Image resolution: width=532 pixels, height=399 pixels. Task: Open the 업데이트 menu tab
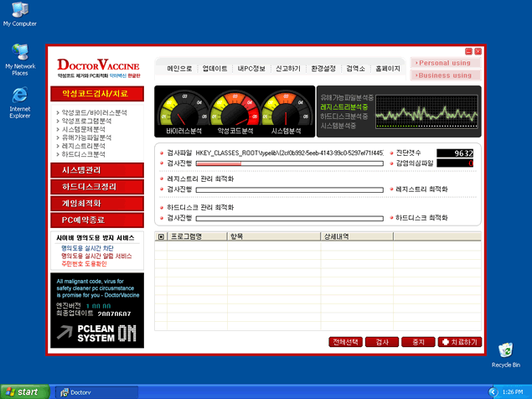pos(215,69)
